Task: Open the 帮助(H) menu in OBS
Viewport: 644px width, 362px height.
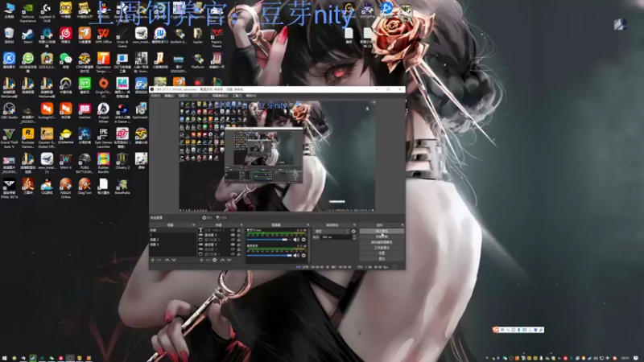Action: [x=251, y=96]
